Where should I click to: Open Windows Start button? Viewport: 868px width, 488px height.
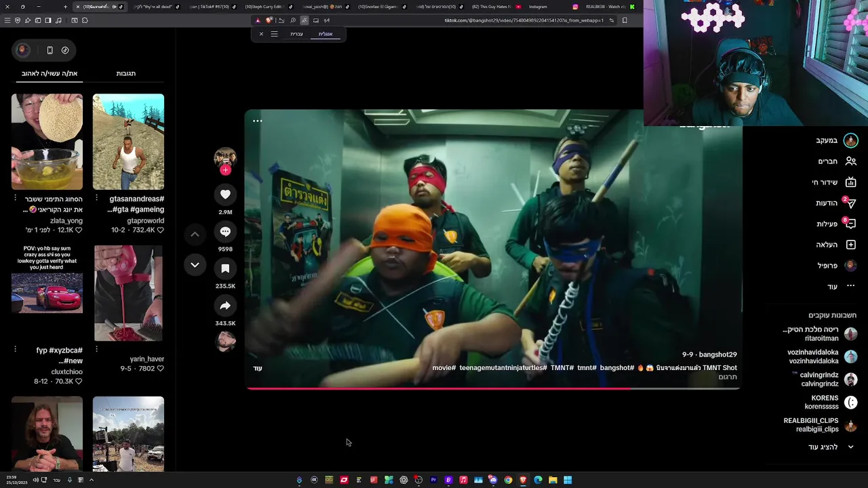click(x=568, y=480)
